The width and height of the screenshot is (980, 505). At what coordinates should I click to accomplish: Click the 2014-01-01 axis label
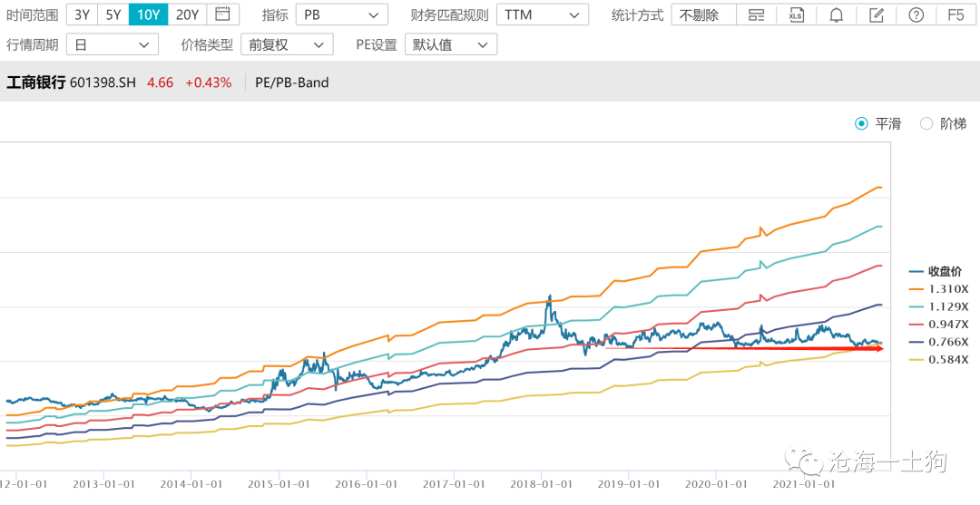tap(191, 484)
